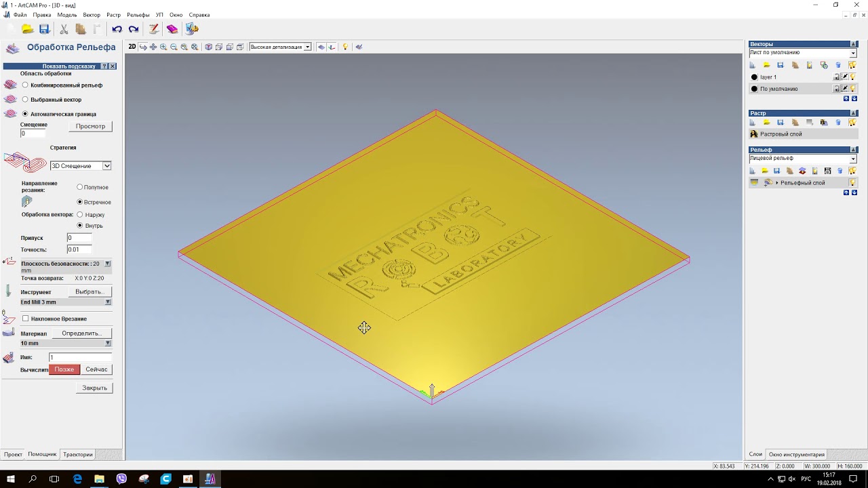The height and width of the screenshot is (488, 868).
Task: Switch to the Проект tab
Action: 13,454
